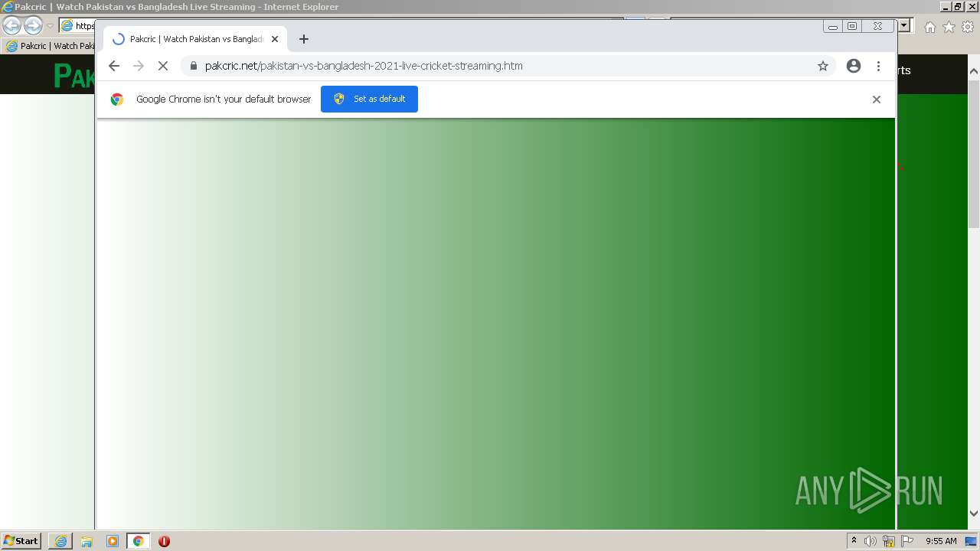Open the volume speaker tray icon
The image size is (980, 551).
(871, 541)
